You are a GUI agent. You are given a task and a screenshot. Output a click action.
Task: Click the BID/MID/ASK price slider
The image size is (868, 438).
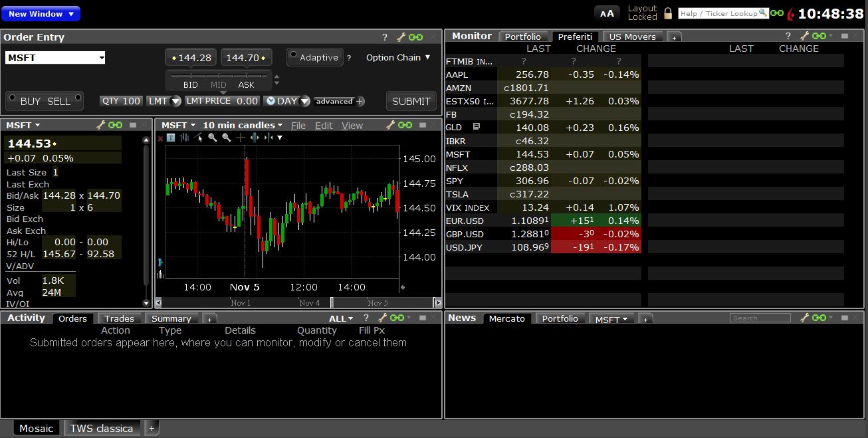(219, 80)
